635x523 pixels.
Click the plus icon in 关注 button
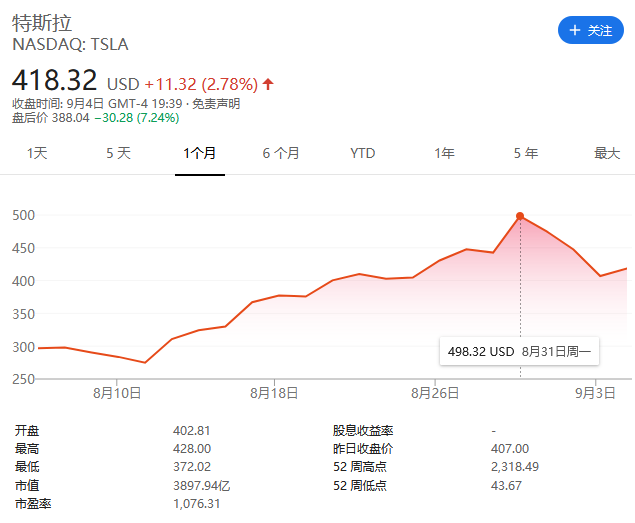pos(575,30)
